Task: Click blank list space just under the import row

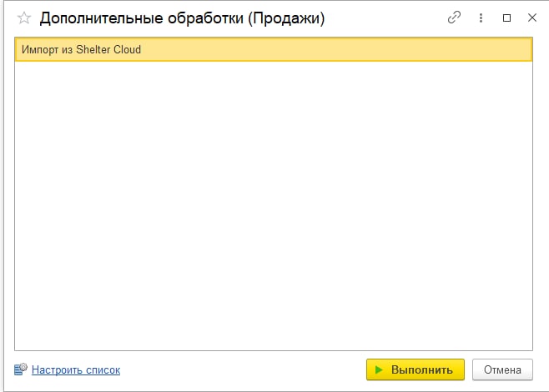Action: [274, 73]
